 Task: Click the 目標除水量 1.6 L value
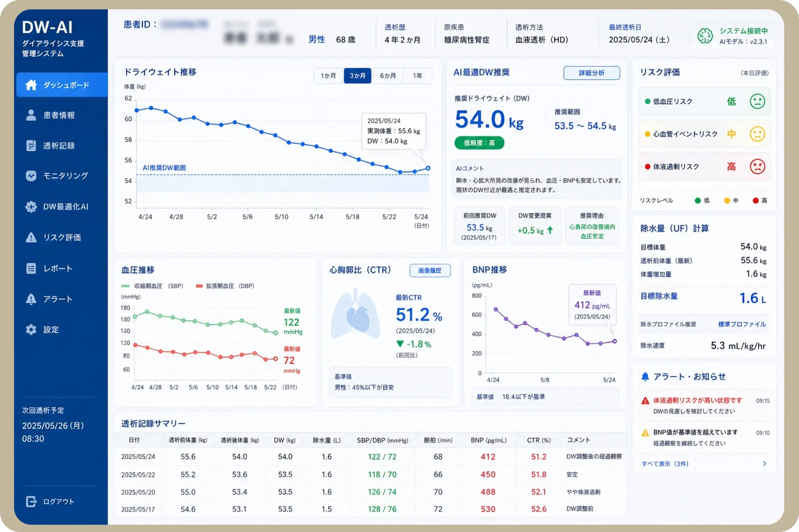click(x=752, y=298)
